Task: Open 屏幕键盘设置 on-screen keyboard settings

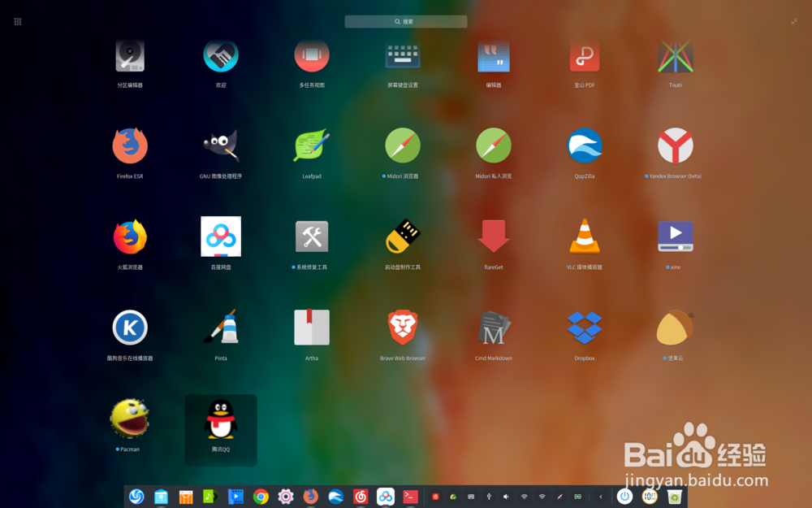Action: coord(403,56)
